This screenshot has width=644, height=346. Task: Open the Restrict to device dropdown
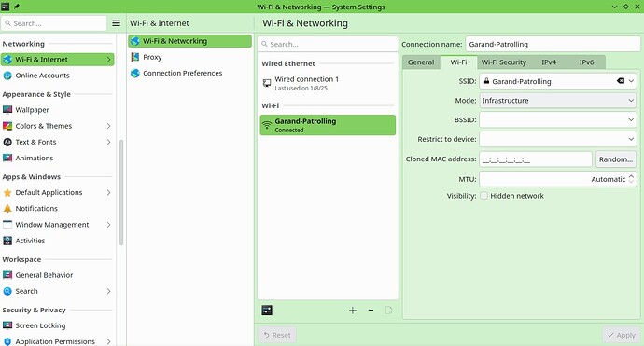[x=558, y=139]
